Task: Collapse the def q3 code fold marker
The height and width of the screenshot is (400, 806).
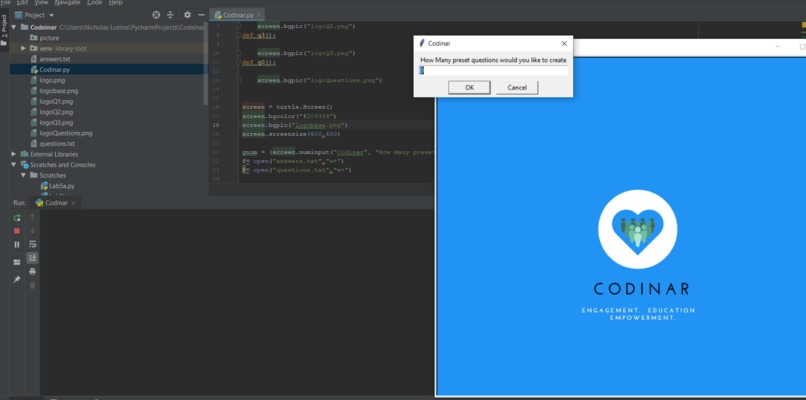Action: point(239,35)
